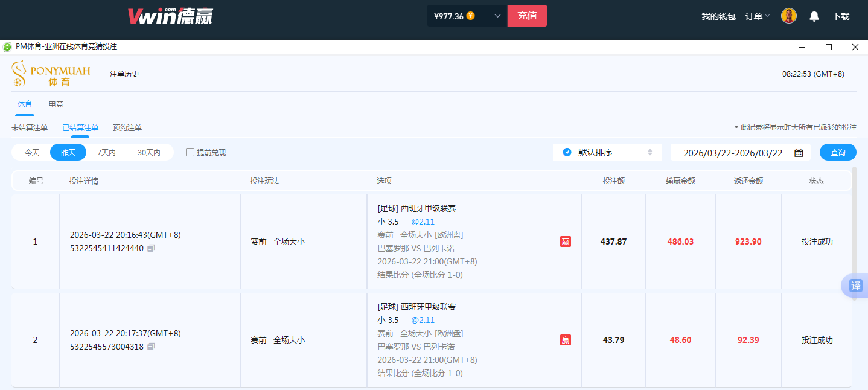Image resolution: width=868 pixels, height=390 pixels.
Task: Open the calendar icon beside the date range
Action: (x=798, y=153)
